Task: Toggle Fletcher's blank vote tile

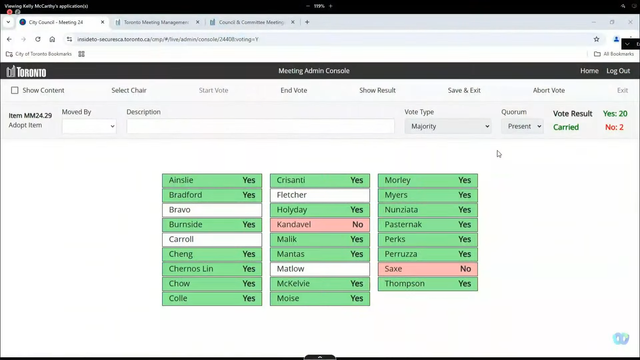Action: 320,195
